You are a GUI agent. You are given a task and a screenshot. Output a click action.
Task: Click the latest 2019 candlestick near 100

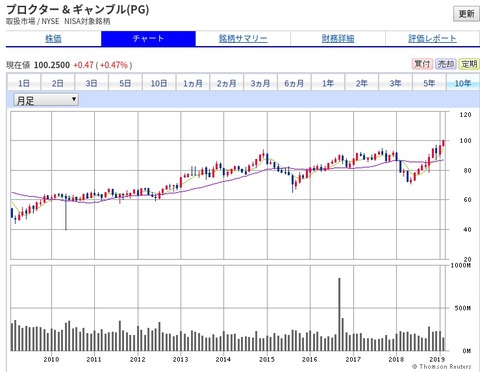[x=443, y=143]
